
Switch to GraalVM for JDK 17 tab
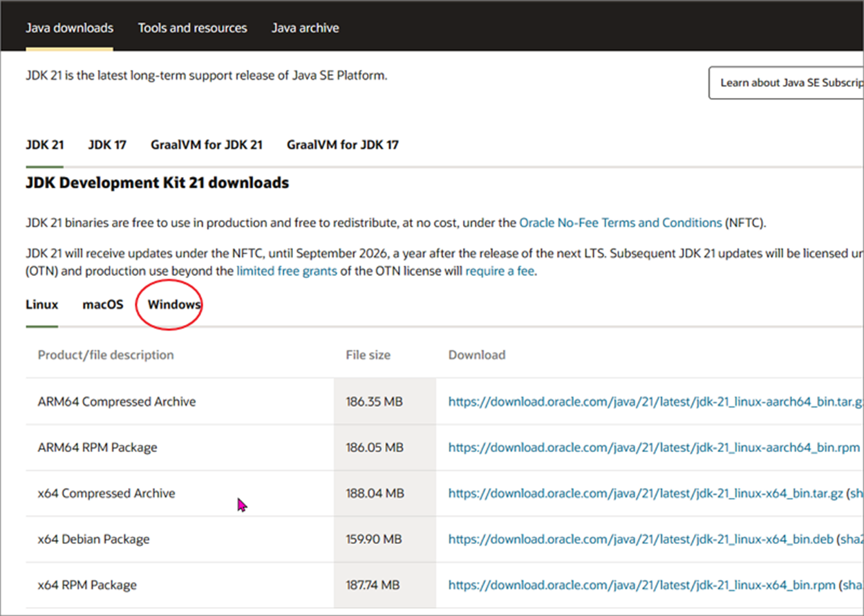tap(343, 145)
